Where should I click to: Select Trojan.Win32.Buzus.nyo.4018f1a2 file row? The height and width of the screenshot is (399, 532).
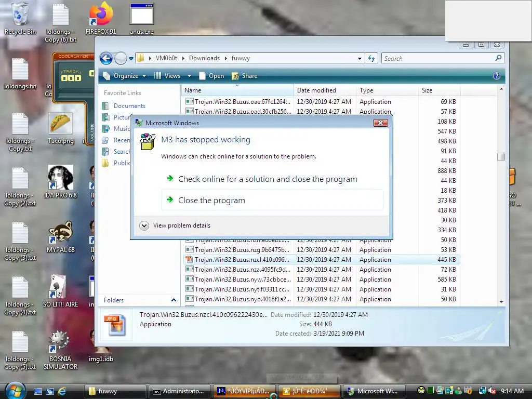pyautogui.click(x=322, y=299)
